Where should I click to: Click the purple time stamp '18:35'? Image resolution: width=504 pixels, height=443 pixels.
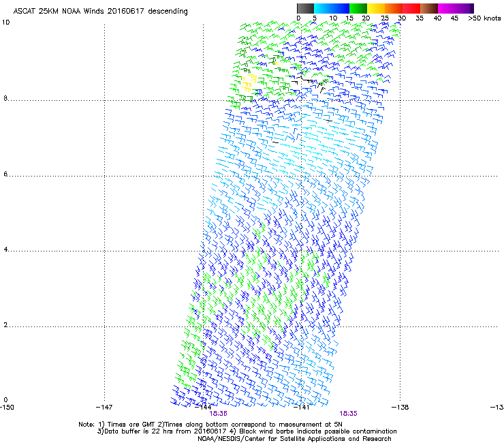(x=349, y=414)
